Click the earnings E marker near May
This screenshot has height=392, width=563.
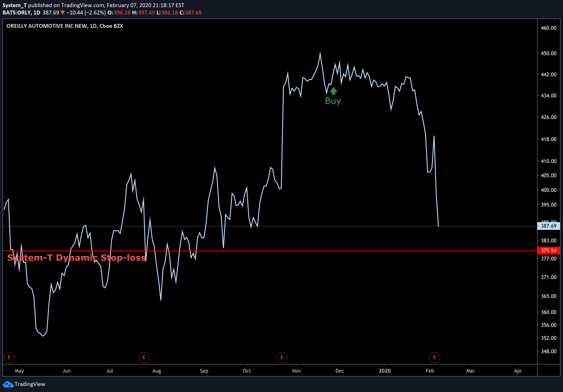[9, 357]
